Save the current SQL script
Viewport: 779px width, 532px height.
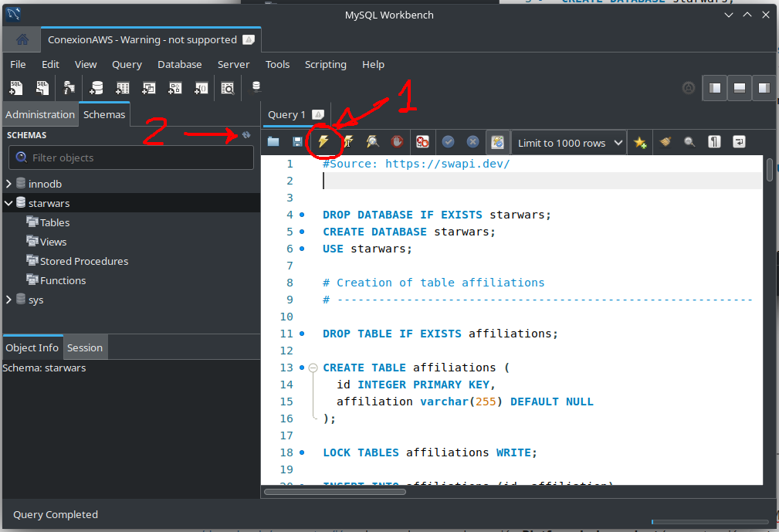(297, 142)
